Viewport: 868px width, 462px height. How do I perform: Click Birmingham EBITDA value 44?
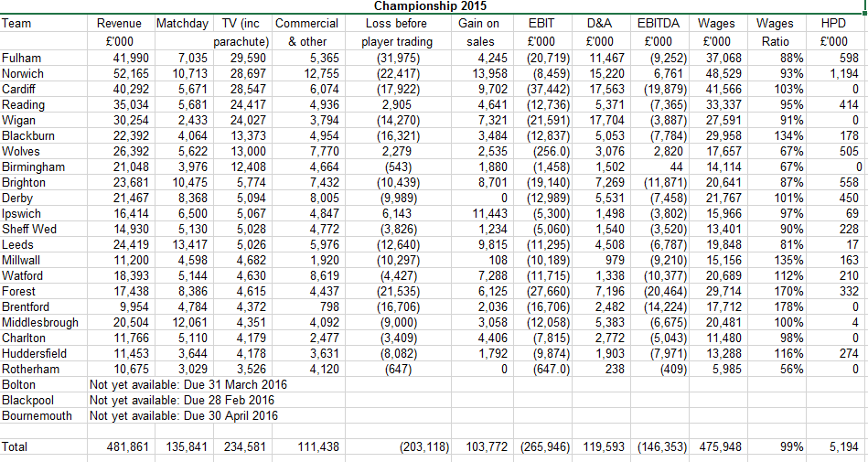(x=678, y=167)
